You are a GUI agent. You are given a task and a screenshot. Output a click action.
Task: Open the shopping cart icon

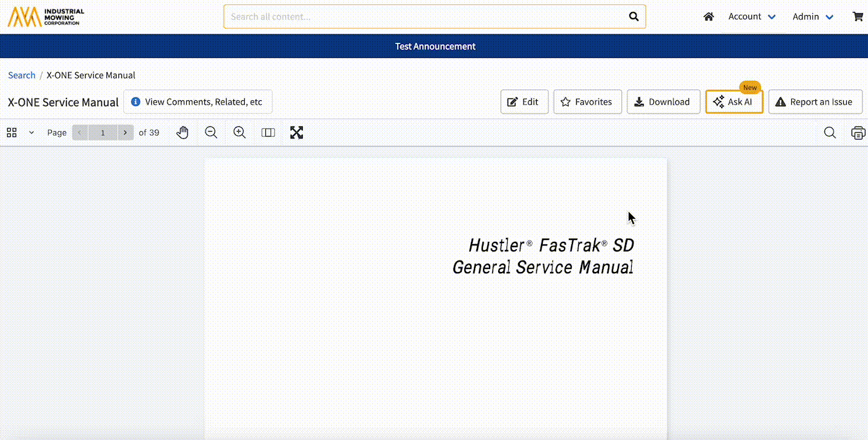(x=857, y=17)
